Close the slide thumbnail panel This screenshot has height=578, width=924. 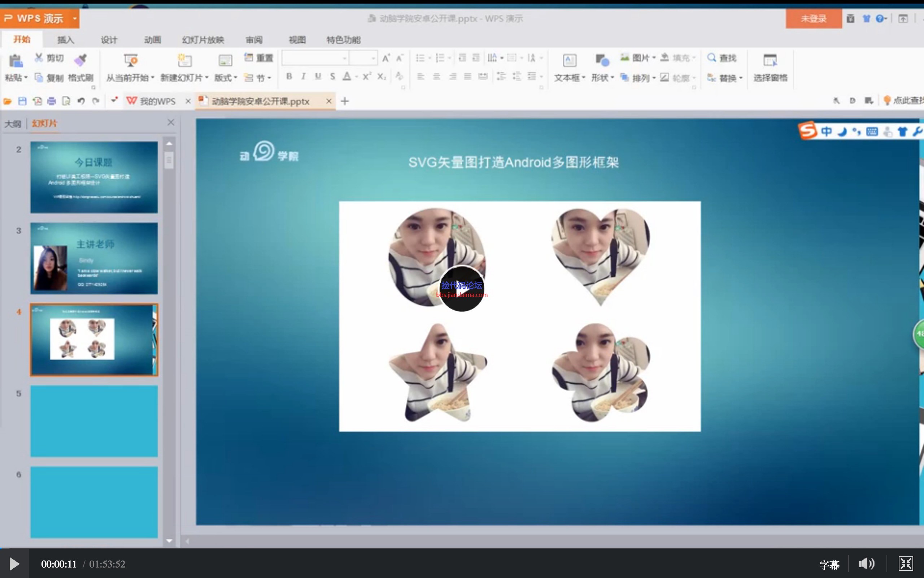(x=171, y=122)
